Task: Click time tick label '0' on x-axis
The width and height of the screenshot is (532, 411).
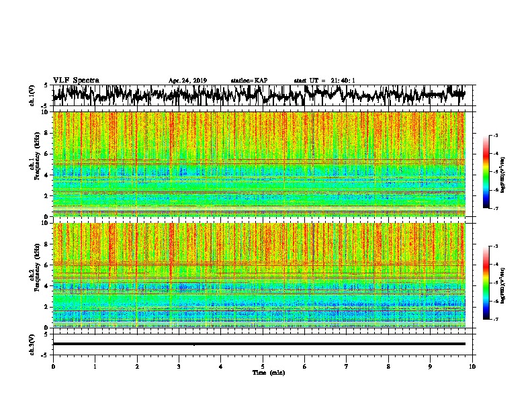Action: (53, 367)
